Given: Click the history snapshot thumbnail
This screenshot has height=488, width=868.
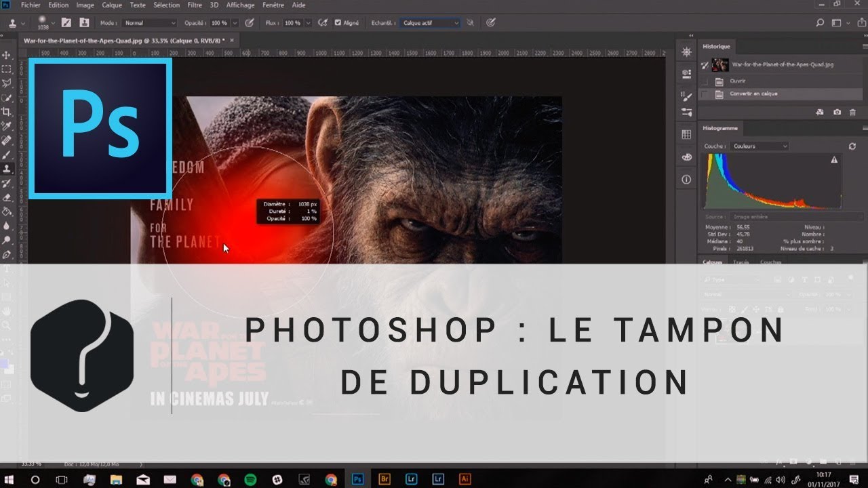Looking at the screenshot, I should (719, 65).
